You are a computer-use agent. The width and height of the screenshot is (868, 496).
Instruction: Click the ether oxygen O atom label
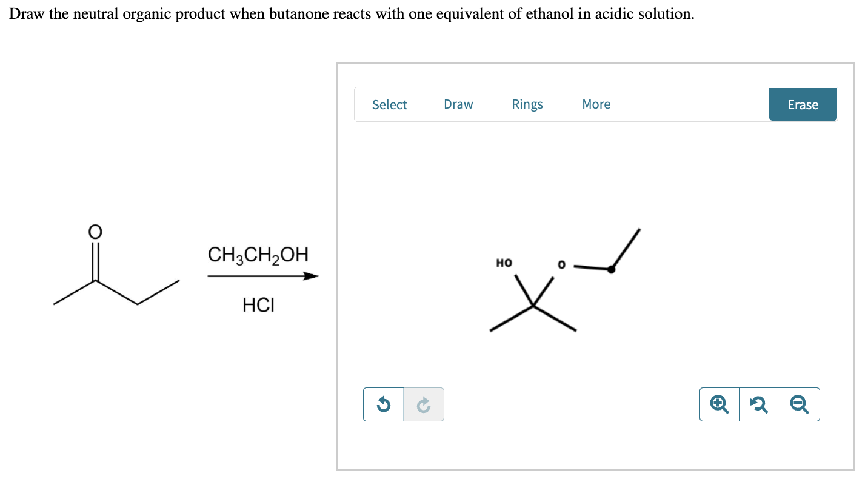[561, 265]
